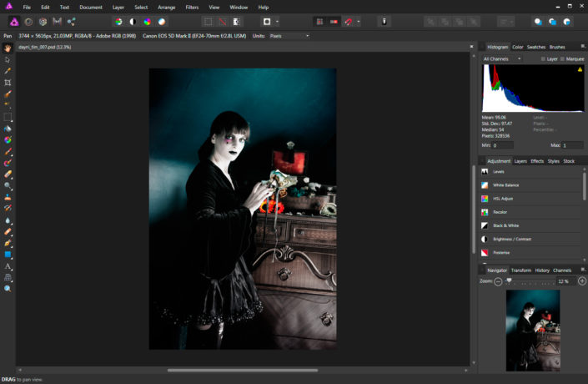The width and height of the screenshot is (588, 384).
Task: Select the Hand (View) tool
Action: point(8,48)
